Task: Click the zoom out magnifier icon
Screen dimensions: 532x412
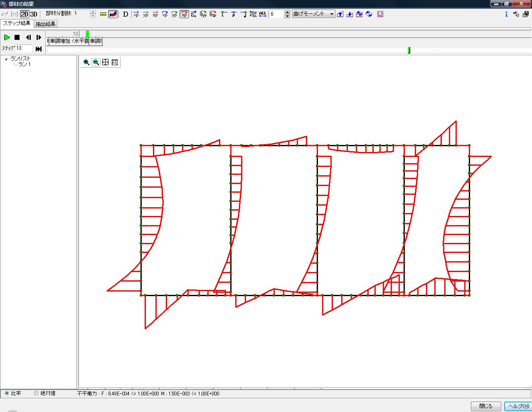Action: click(x=96, y=62)
